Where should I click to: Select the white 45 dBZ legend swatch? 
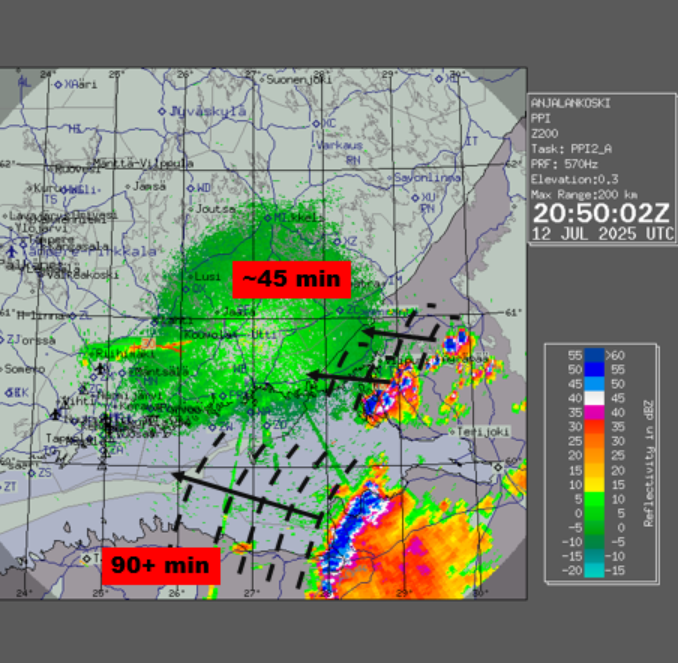pos(594,398)
